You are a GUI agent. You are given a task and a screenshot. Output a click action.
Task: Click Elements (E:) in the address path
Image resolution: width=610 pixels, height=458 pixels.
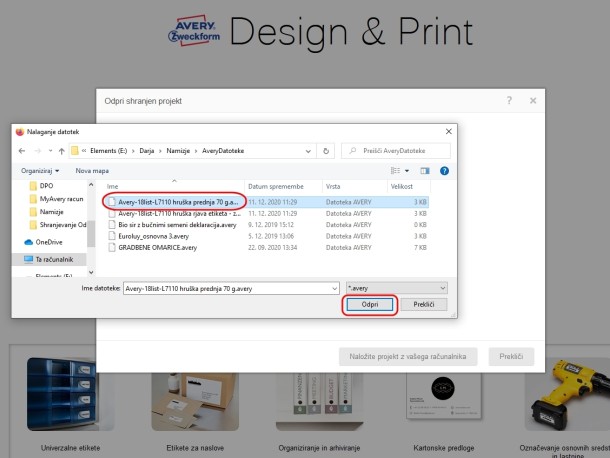109,151
